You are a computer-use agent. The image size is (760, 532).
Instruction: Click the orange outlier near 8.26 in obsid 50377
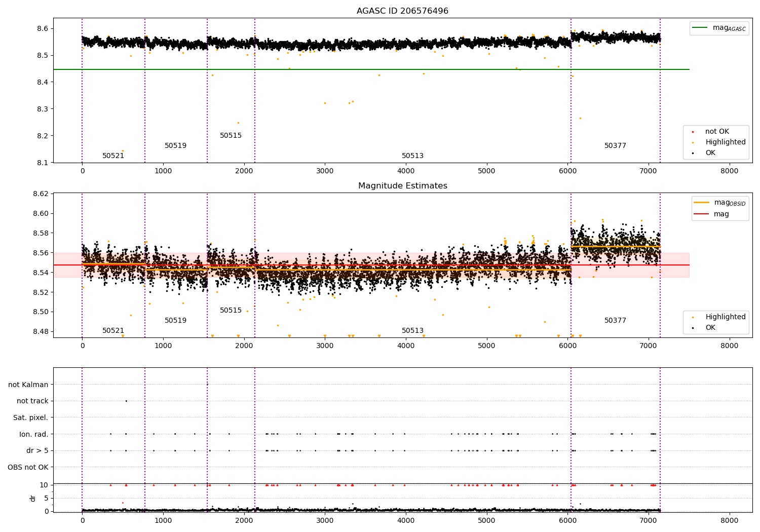(580, 118)
